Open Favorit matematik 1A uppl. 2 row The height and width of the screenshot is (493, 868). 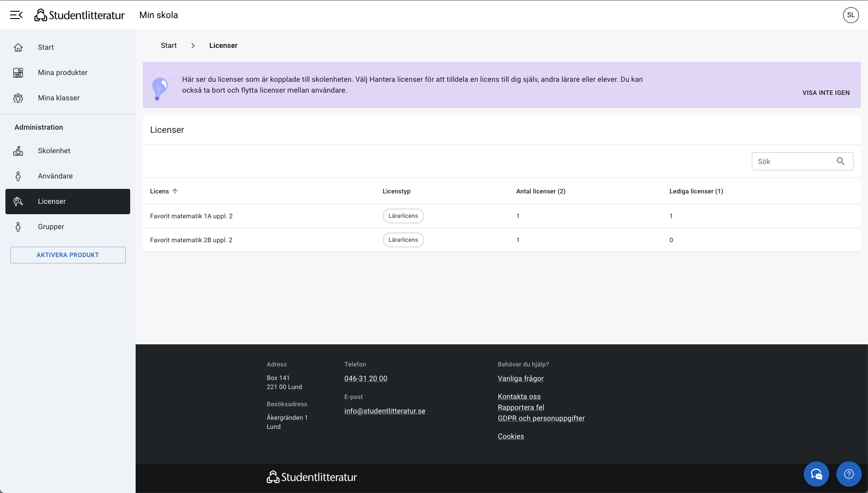[x=191, y=216]
